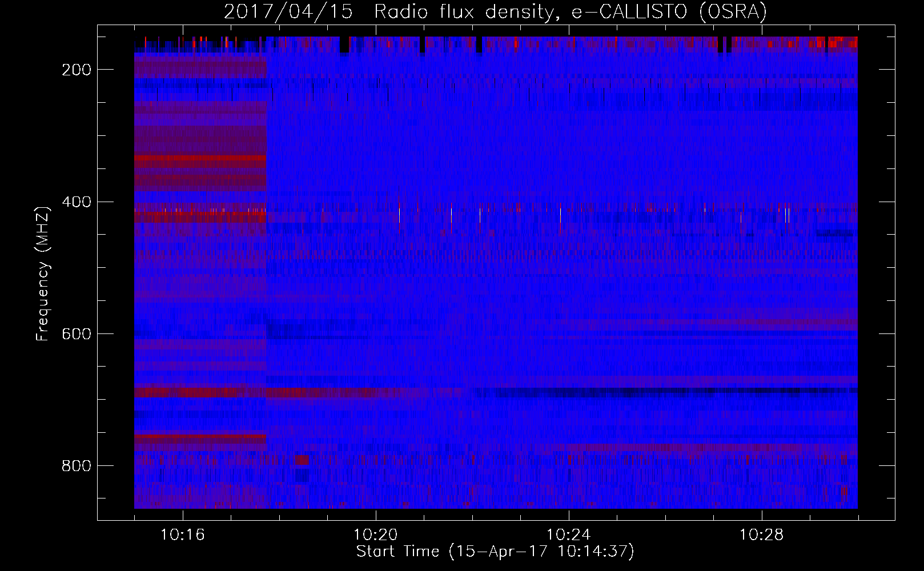Click the 10:28 time axis label
Viewport: 924px width, 571px height.
(x=761, y=535)
